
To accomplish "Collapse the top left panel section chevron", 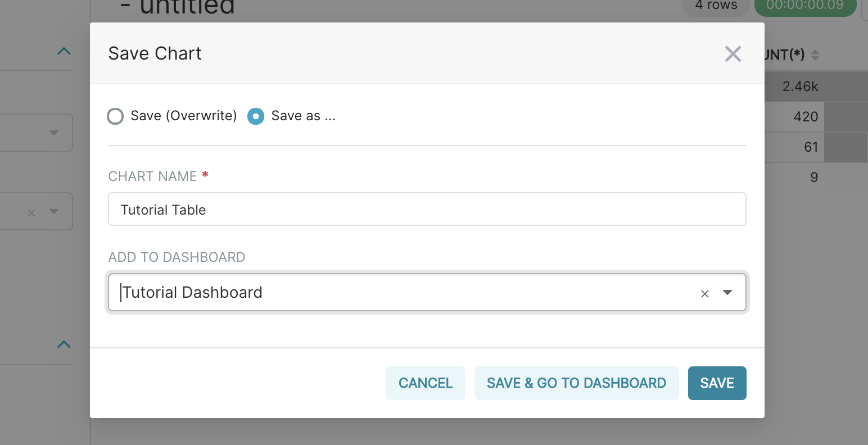I will point(64,52).
